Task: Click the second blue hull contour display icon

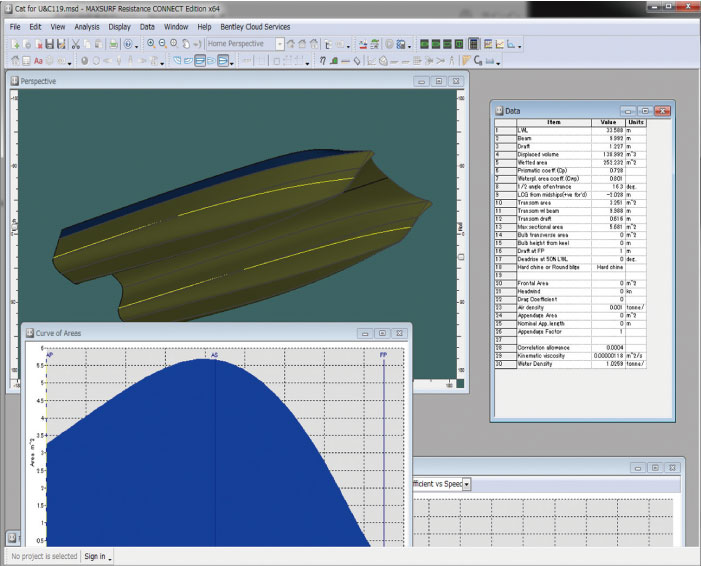Action: coord(188,60)
